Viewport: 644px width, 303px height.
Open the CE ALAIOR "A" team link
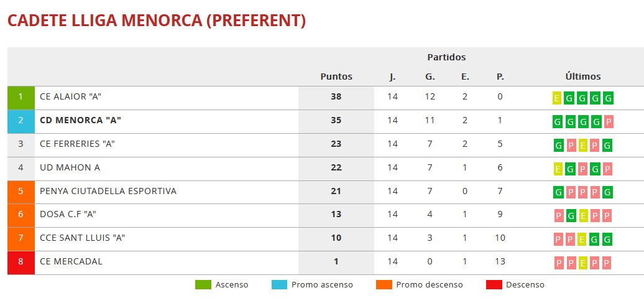tap(70, 97)
